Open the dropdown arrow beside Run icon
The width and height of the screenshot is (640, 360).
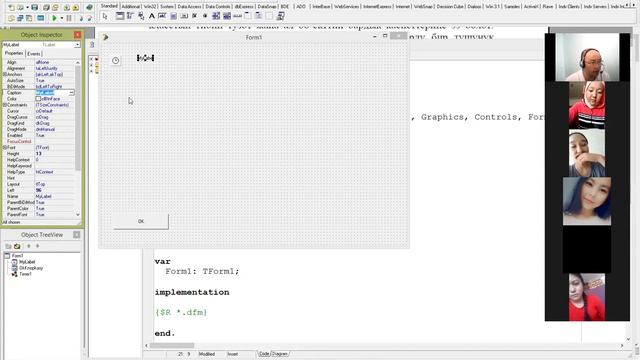pos(62,18)
